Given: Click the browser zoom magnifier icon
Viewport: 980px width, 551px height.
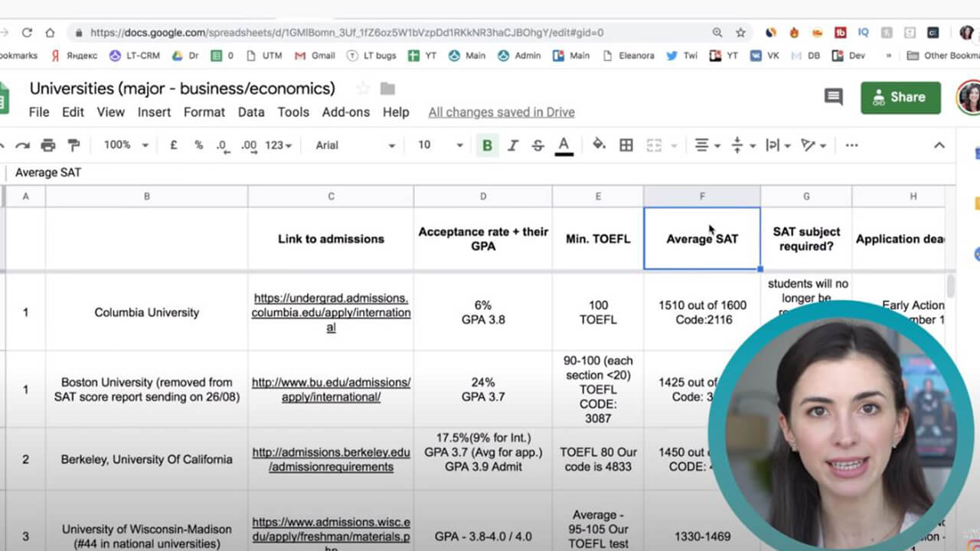Looking at the screenshot, I should [717, 33].
